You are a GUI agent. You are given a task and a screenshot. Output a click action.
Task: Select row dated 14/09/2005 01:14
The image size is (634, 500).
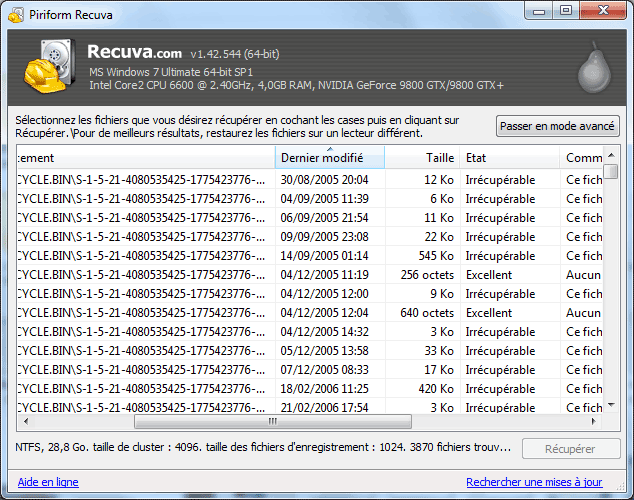click(x=310, y=256)
